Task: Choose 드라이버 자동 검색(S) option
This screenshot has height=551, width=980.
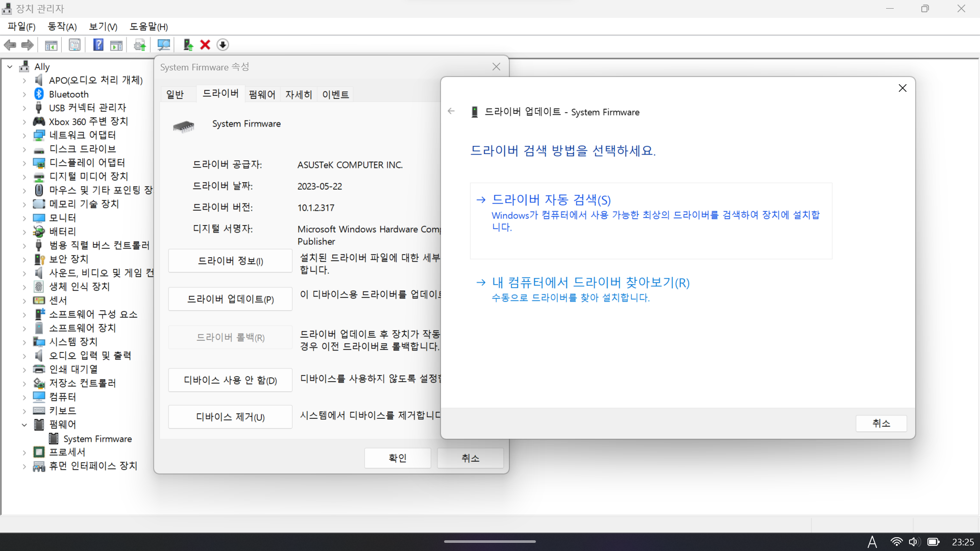Action: [551, 199]
